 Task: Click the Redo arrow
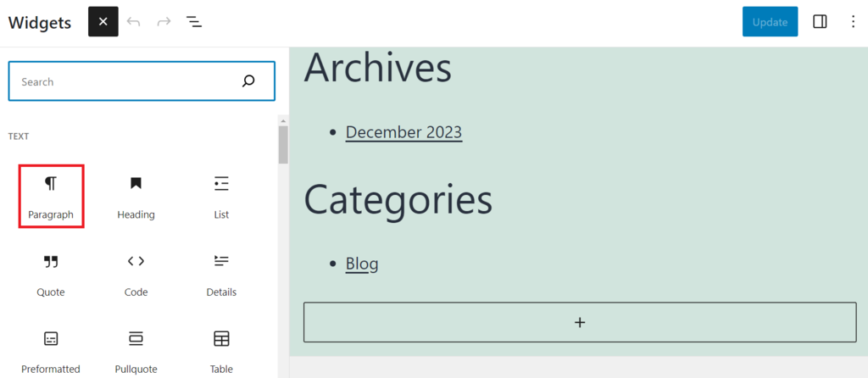[x=164, y=22]
